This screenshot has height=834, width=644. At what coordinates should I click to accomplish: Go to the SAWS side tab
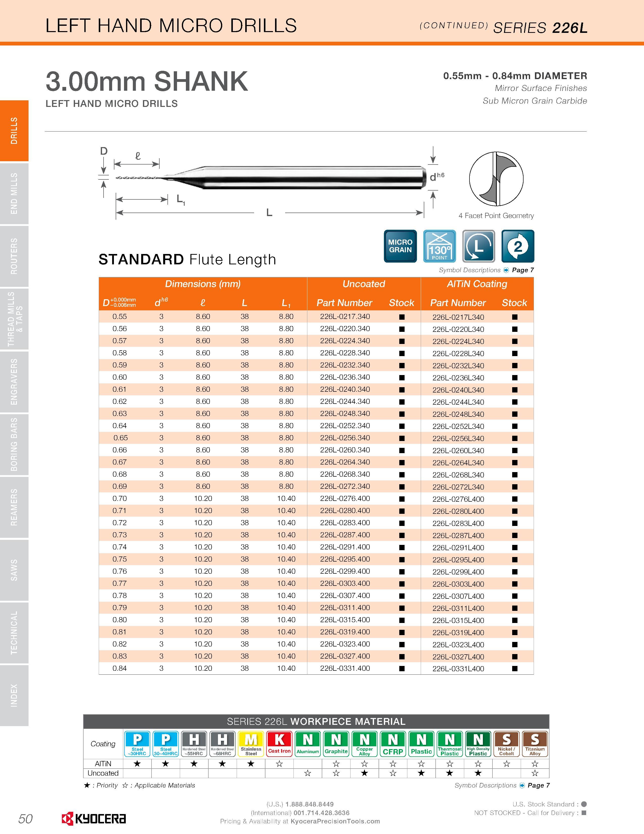pos(14,570)
